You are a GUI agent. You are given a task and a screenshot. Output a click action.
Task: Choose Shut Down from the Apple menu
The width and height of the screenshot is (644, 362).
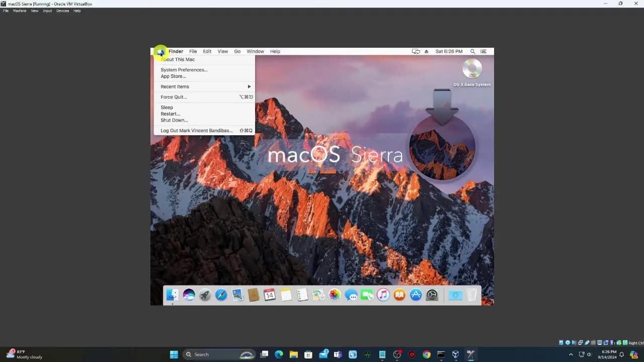coord(174,120)
